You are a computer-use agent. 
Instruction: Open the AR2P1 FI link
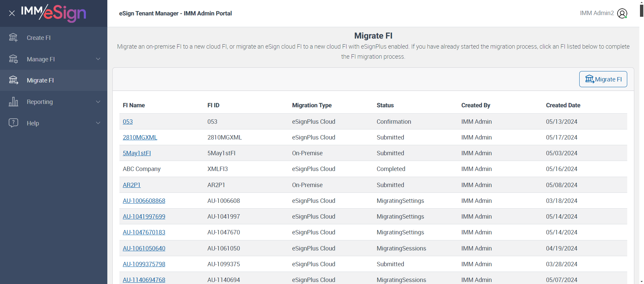pyautogui.click(x=131, y=185)
